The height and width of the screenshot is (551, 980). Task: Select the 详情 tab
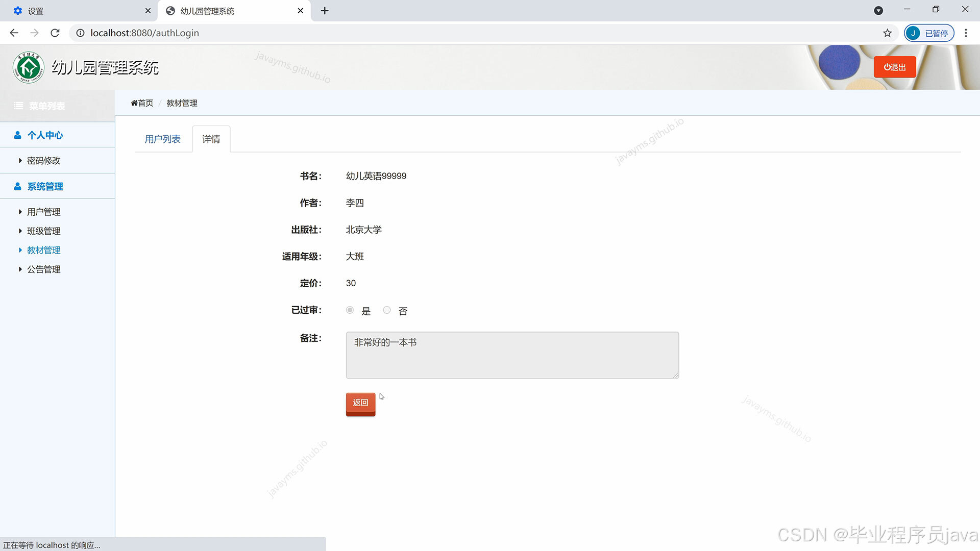[x=211, y=139]
